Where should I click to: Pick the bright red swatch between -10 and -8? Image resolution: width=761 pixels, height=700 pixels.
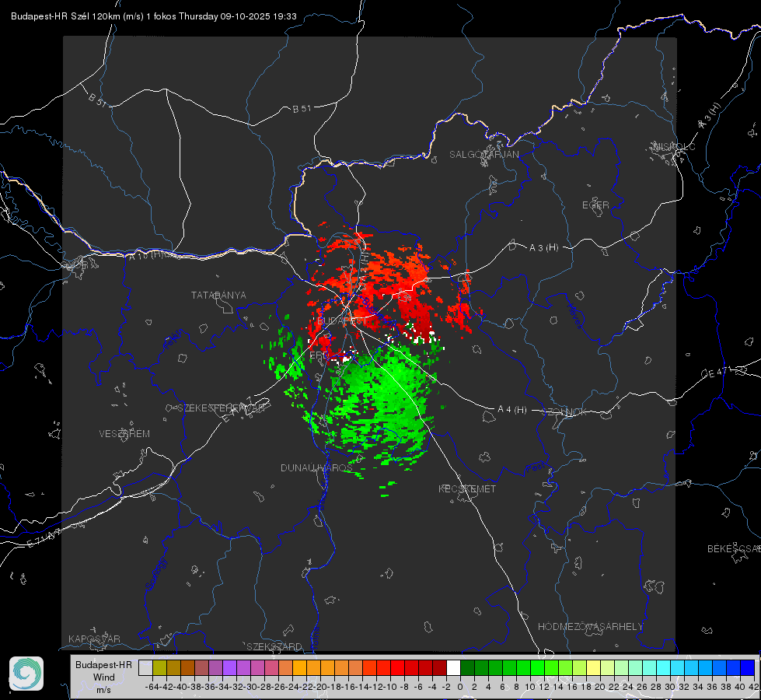[x=397, y=667]
